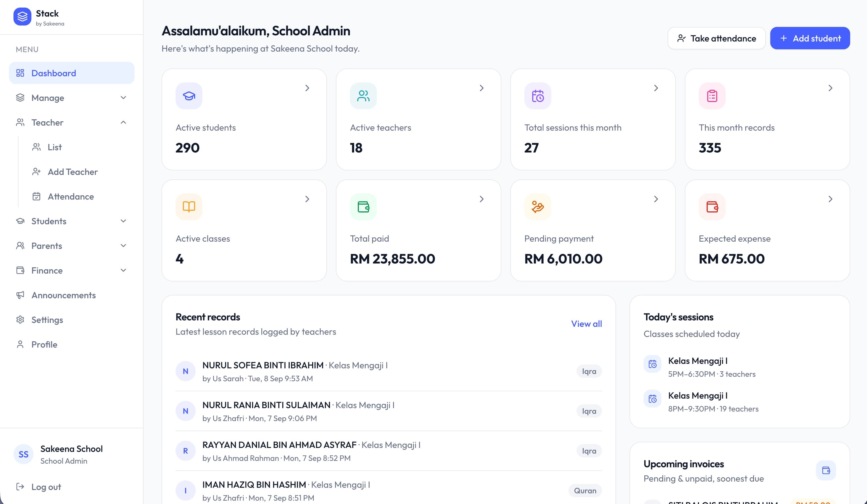Viewport: 867px width, 504px height.
Task: Click the Active students value 290
Action: 188,148
